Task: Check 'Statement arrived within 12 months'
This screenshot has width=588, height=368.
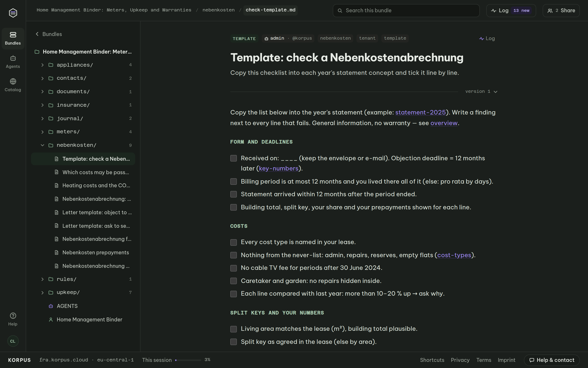Action: (234, 194)
